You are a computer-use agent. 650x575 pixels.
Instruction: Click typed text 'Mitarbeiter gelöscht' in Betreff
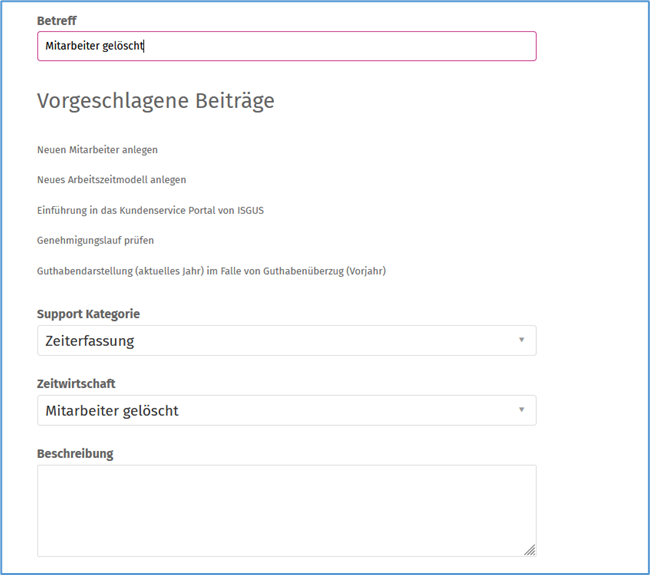point(94,46)
